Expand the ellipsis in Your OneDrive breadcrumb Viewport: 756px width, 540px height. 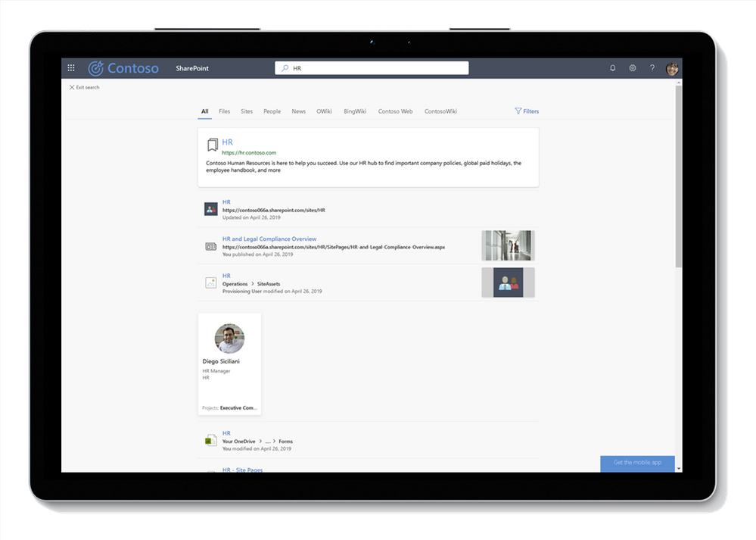coord(268,442)
